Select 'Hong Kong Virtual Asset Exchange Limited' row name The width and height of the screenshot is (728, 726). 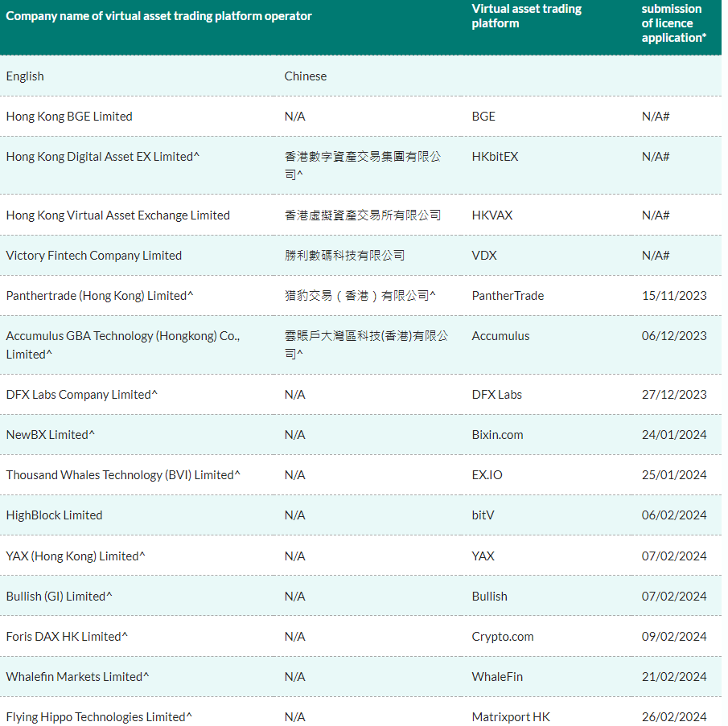pyautogui.click(x=118, y=215)
